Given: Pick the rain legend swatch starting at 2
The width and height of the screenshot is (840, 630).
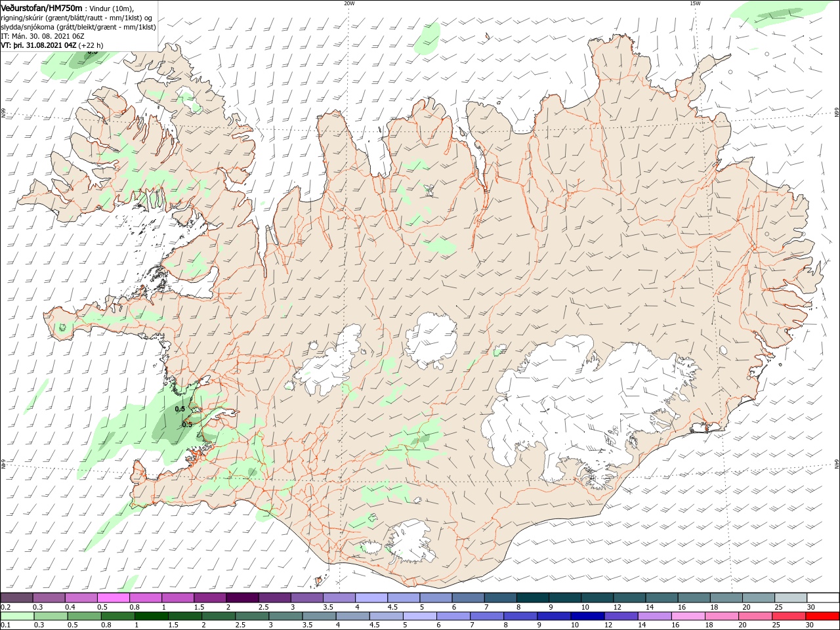Looking at the screenshot, I should click(x=220, y=616).
